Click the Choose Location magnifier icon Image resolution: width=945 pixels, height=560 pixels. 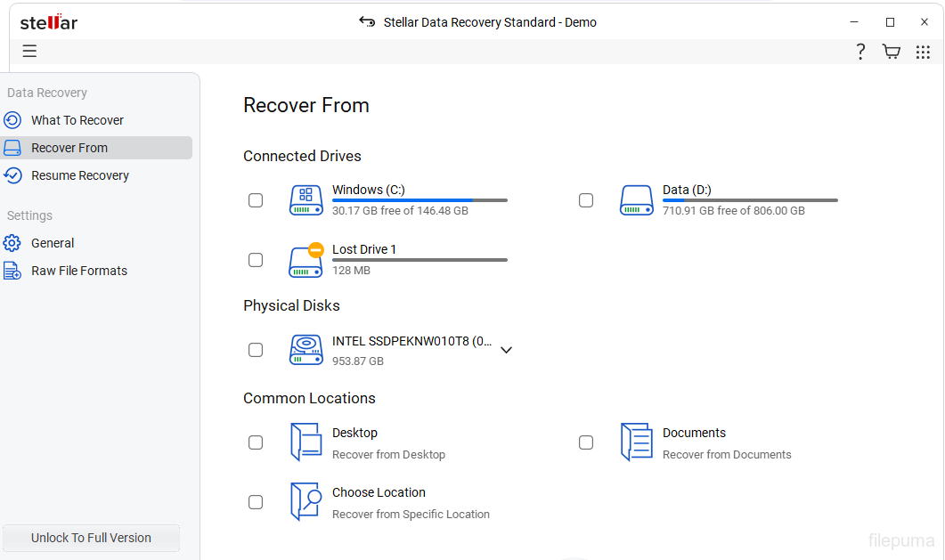305,502
